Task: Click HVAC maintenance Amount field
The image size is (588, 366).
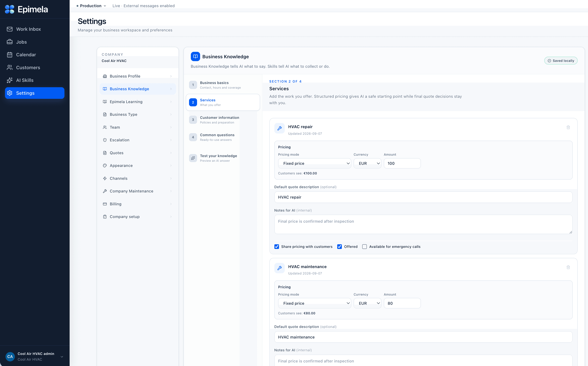Action: (x=402, y=303)
